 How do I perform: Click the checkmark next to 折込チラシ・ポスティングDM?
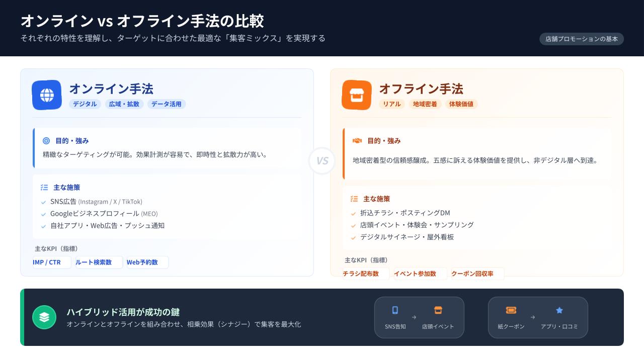point(354,213)
